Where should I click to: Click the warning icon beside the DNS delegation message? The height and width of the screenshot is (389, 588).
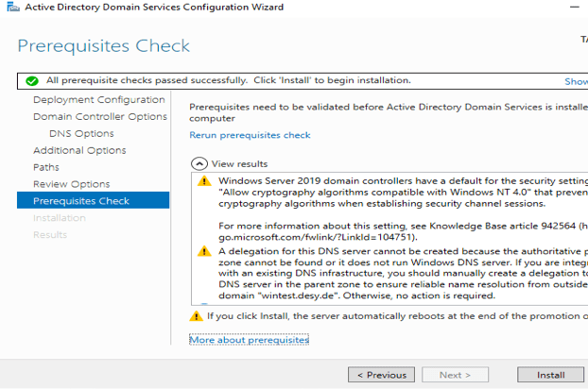click(204, 251)
